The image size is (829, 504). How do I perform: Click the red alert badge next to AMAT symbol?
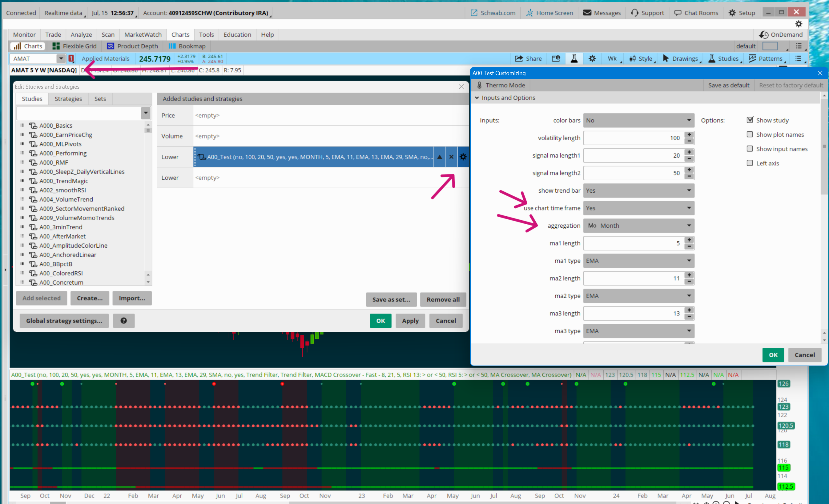[x=71, y=58]
